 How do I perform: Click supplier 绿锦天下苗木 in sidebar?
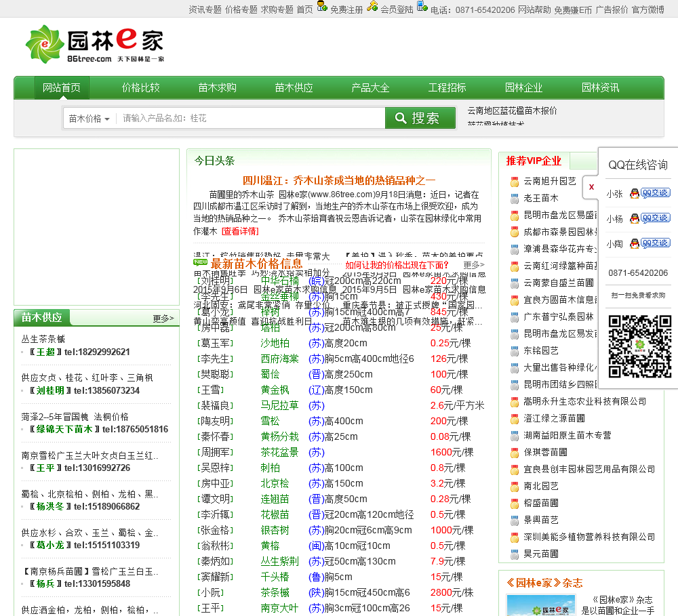64,429
